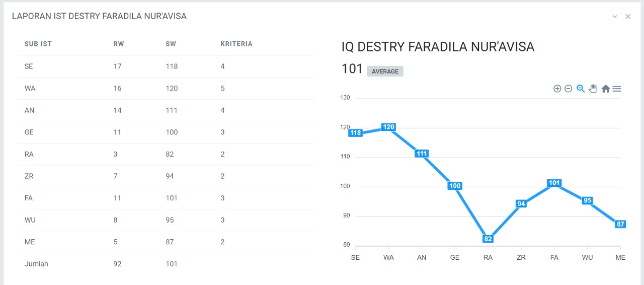The height and width of the screenshot is (285, 644).
Task: Close the LAPORAN IST panel
Action: coord(628,17)
